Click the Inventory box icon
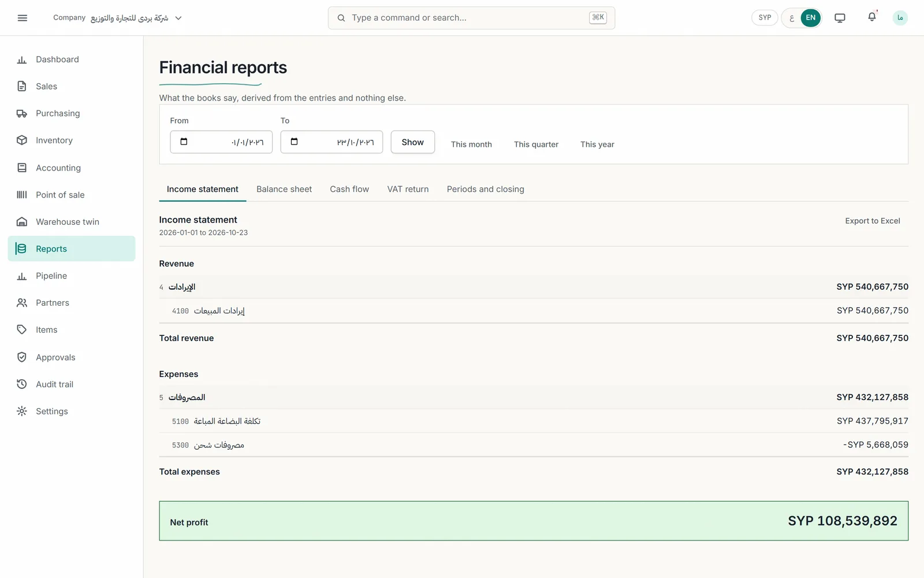This screenshot has height=578, width=924. [x=22, y=140]
